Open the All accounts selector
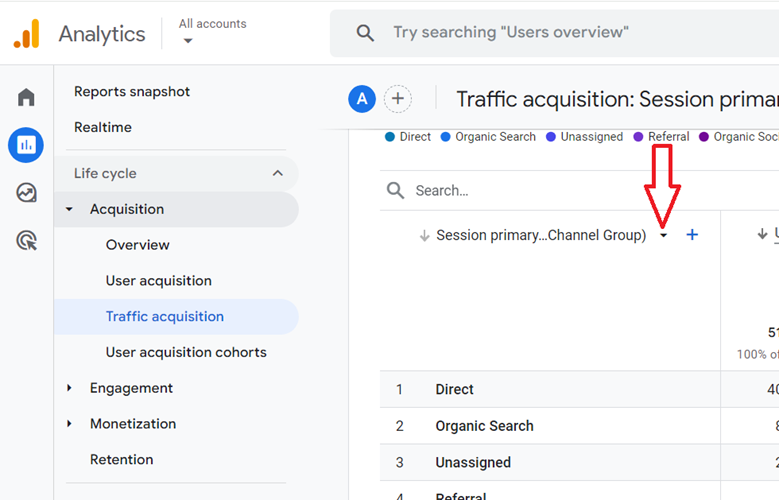Image resolution: width=779 pixels, height=500 pixels. click(x=212, y=31)
